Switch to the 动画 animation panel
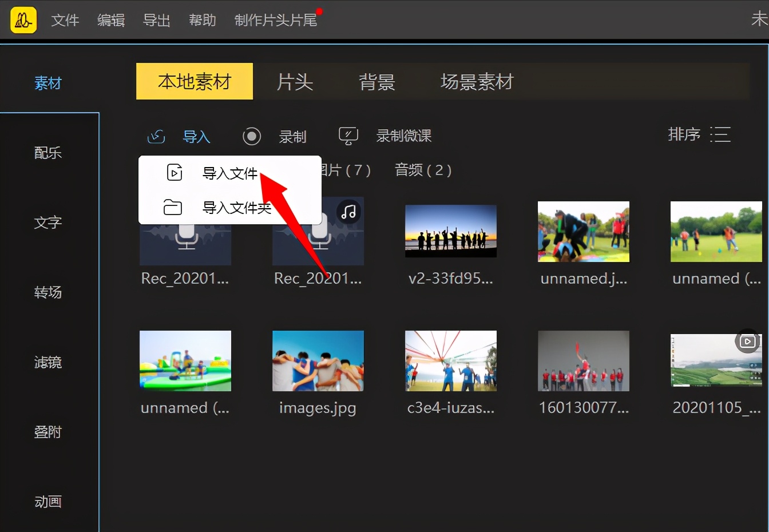 [x=48, y=502]
